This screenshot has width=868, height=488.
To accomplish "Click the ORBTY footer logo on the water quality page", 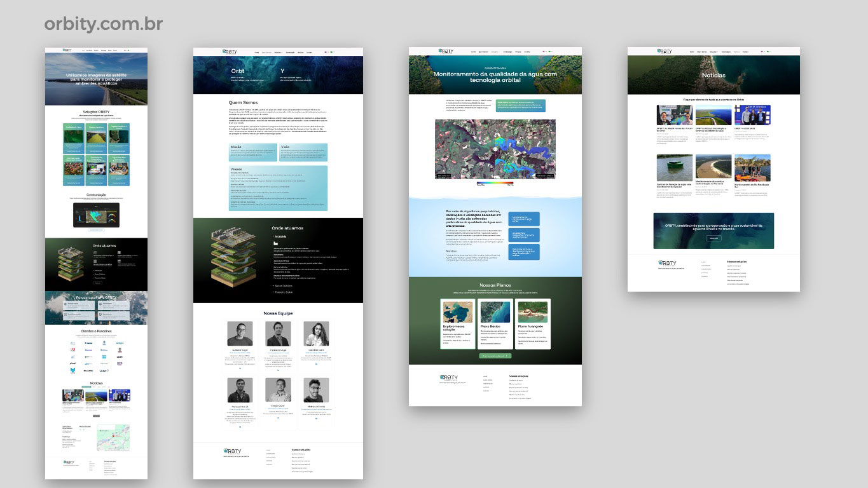I will 448,377.
